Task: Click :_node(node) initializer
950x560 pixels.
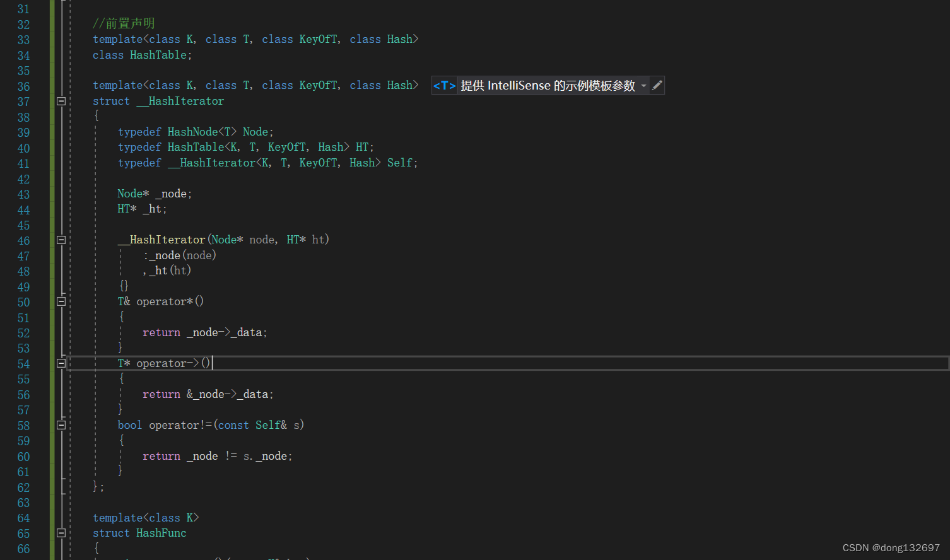Action: pos(180,255)
